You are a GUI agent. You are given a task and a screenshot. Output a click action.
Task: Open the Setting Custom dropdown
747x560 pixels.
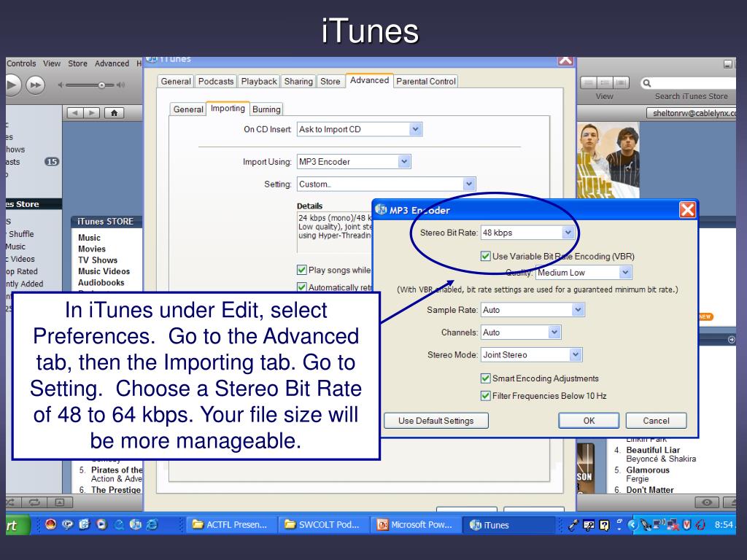(387, 184)
